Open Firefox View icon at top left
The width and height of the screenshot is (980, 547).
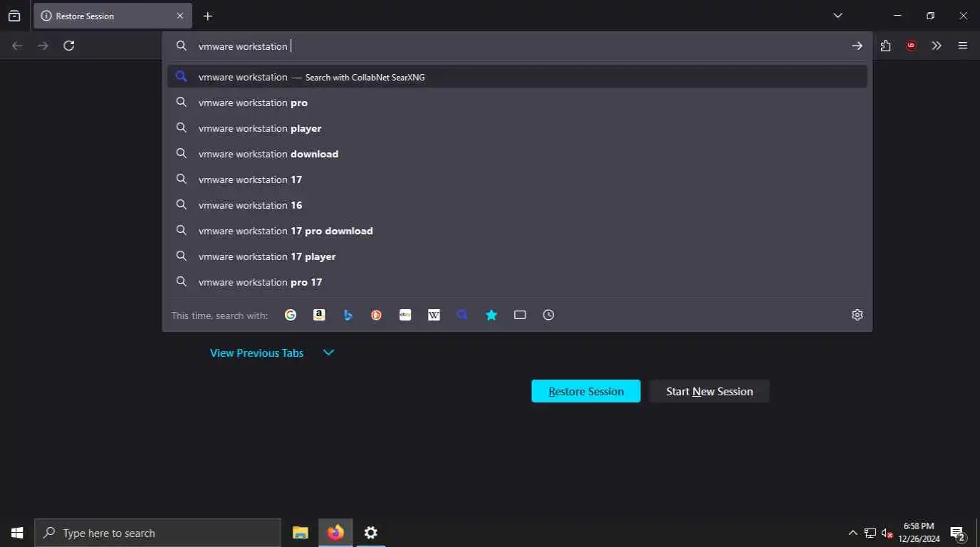14,16
